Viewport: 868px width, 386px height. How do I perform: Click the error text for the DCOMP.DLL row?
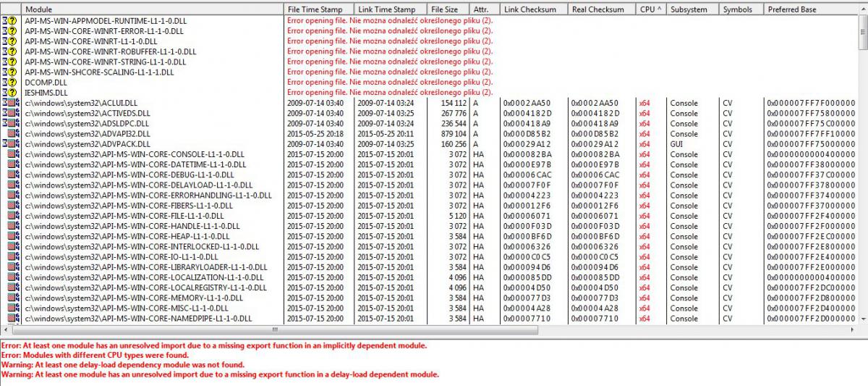click(x=390, y=83)
